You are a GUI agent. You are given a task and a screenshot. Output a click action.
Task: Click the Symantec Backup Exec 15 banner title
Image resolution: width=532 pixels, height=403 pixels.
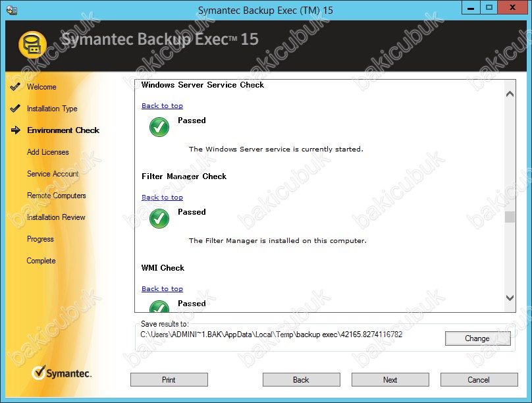click(160, 39)
